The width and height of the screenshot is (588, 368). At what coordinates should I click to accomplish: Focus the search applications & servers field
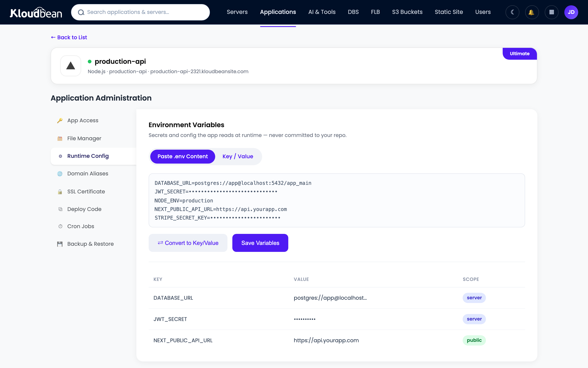(140, 12)
